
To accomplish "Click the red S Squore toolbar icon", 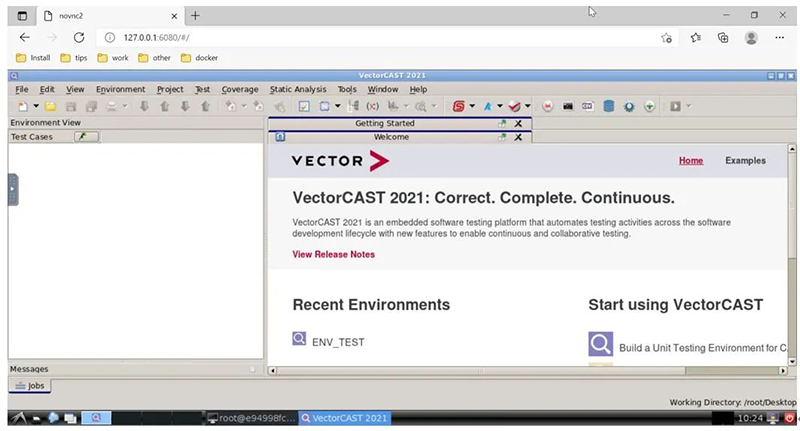I will [x=459, y=107].
